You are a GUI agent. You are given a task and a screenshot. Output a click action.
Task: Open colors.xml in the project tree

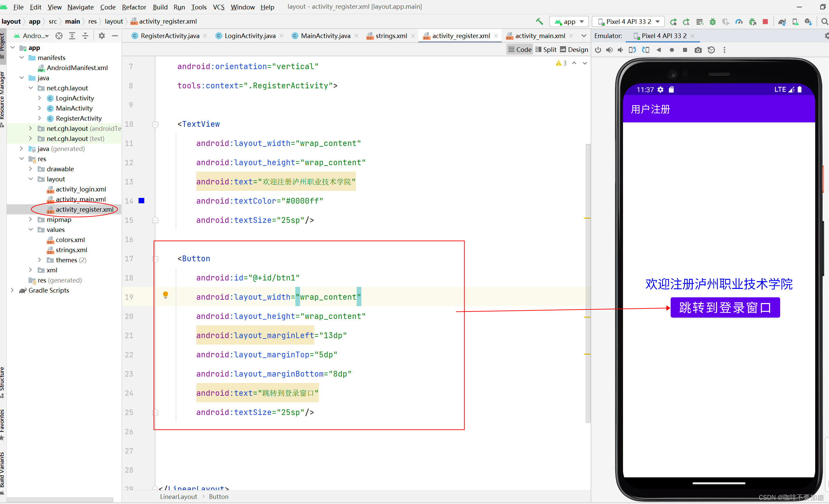pos(70,240)
